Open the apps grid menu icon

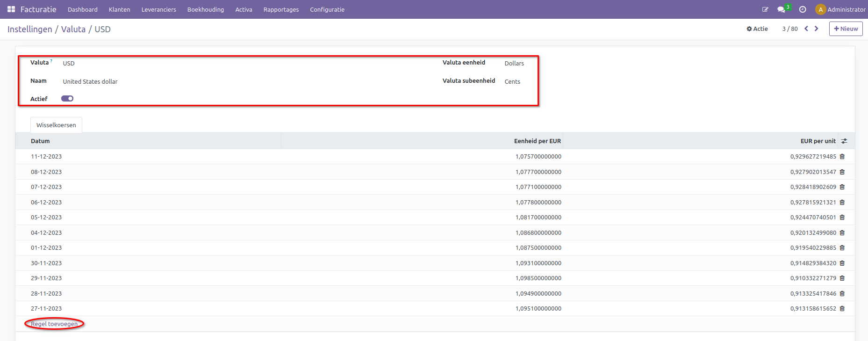pos(11,9)
